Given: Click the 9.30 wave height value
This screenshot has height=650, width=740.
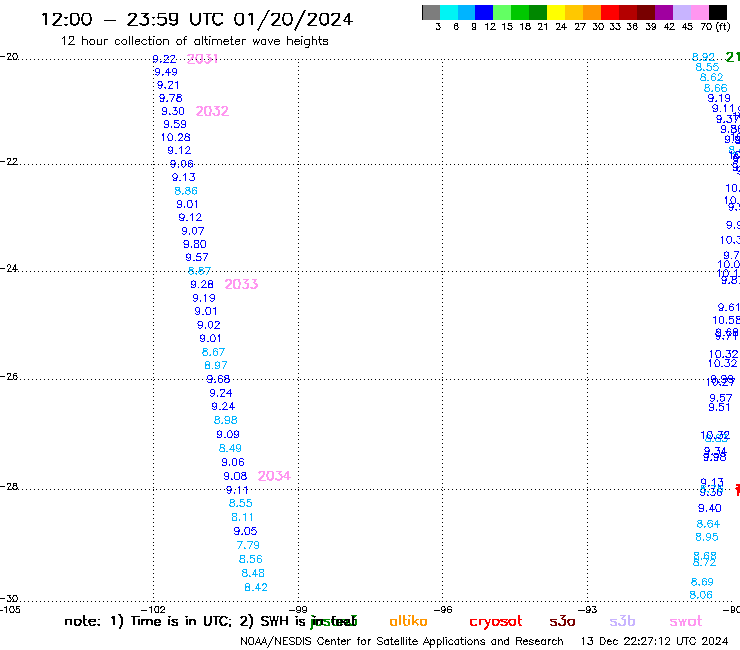Looking at the screenshot, I should [173, 111].
